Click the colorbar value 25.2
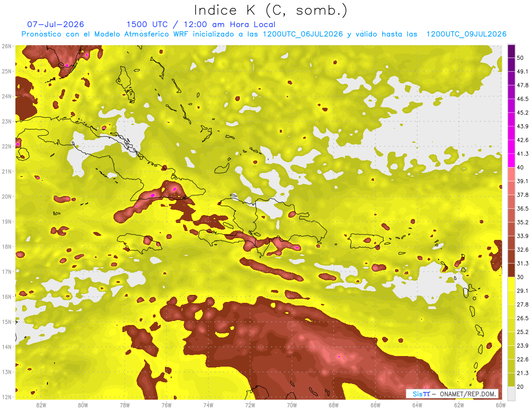Image resolution: width=532 pixels, height=411 pixels. coord(523,332)
